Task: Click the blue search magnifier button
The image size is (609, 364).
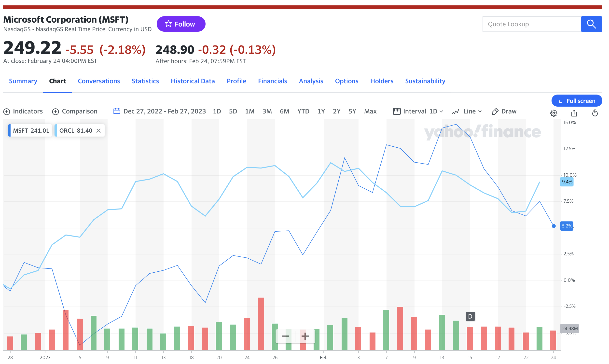Action: pos(591,24)
